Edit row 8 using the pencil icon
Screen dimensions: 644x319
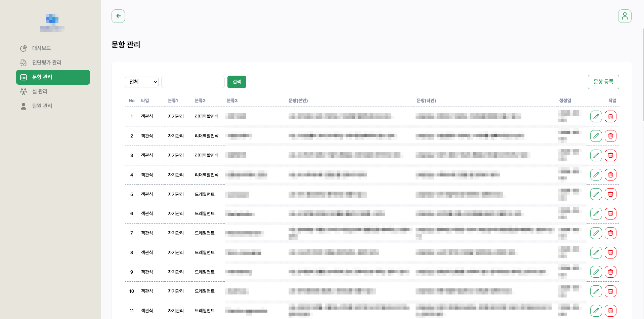tap(596, 252)
